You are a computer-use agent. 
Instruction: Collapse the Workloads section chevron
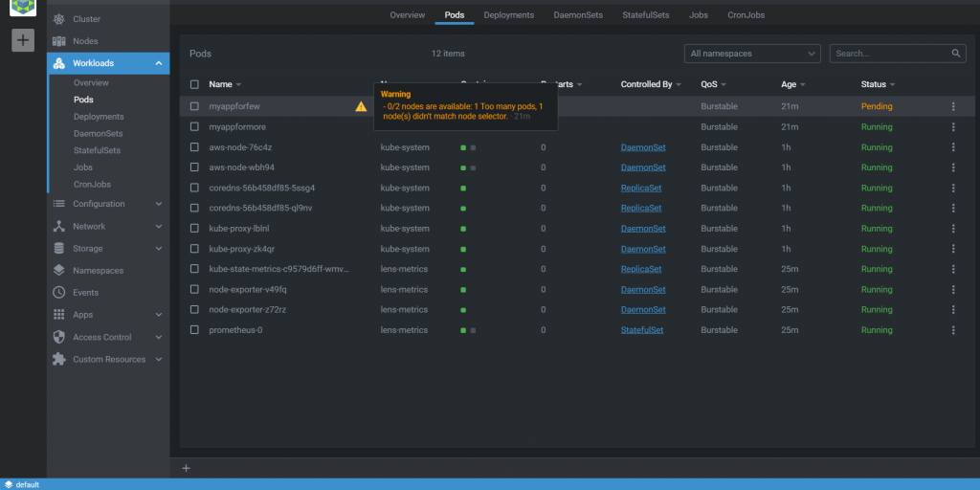pos(159,63)
